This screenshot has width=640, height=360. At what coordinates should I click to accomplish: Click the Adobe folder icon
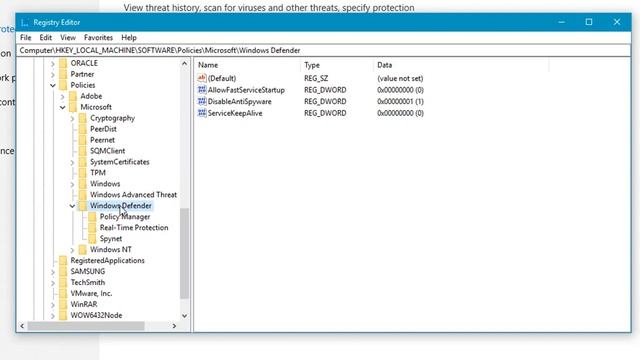[x=73, y=96]
